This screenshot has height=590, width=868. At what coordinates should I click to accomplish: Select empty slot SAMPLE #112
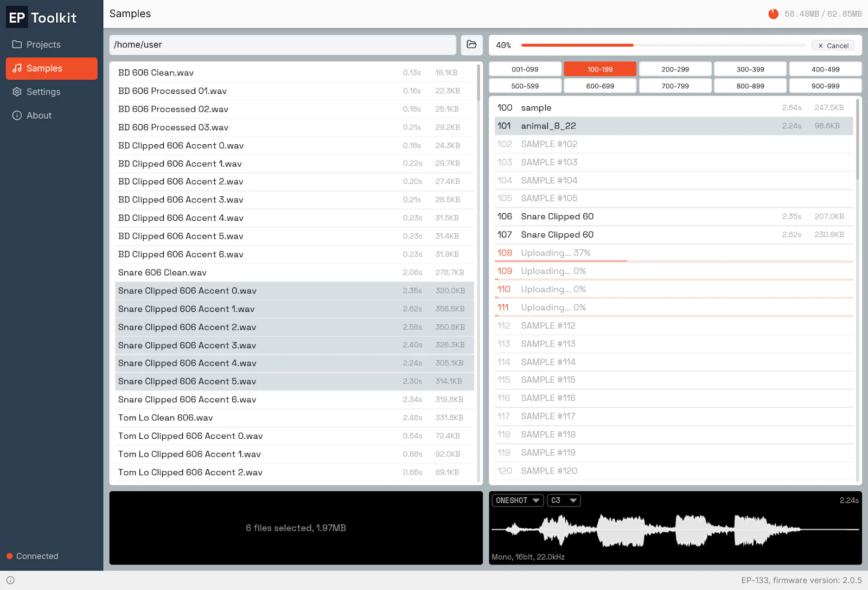(x=674, y=326)
